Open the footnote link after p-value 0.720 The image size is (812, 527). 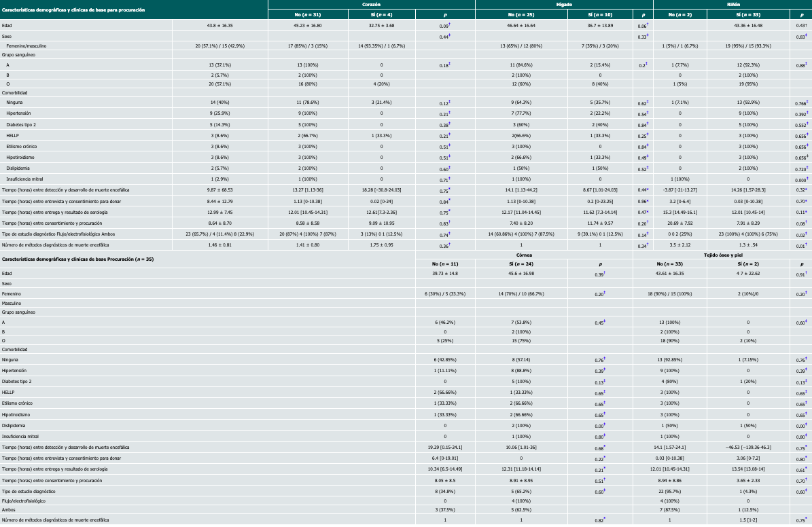[x=807, y=167]
